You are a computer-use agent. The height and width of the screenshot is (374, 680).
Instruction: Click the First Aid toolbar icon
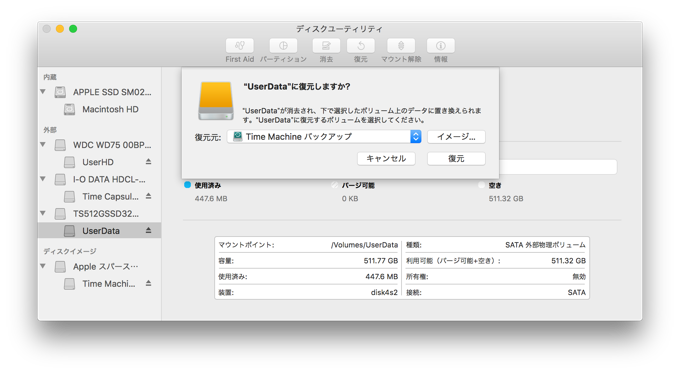pyautogui.click(x=239, y=46)
